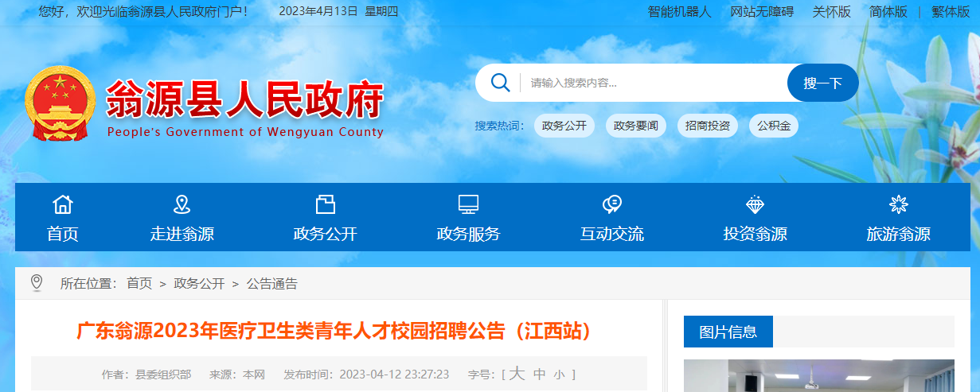The width and height of the screenshot is (980, 392).
Task: Click the house icon above 首页
Action: coord(63,204)
